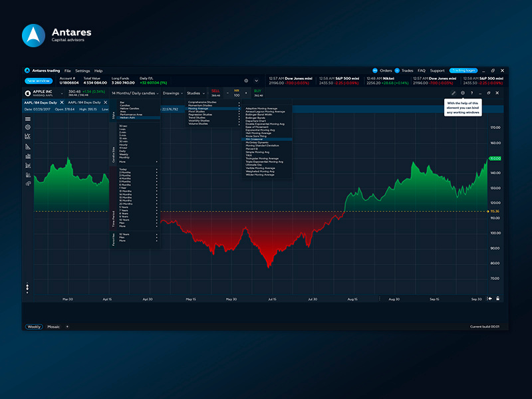The width and height of the screenshot is (532, 399).
Task: Click the link/pencil icon in chart header
Action: coord(454,93)
